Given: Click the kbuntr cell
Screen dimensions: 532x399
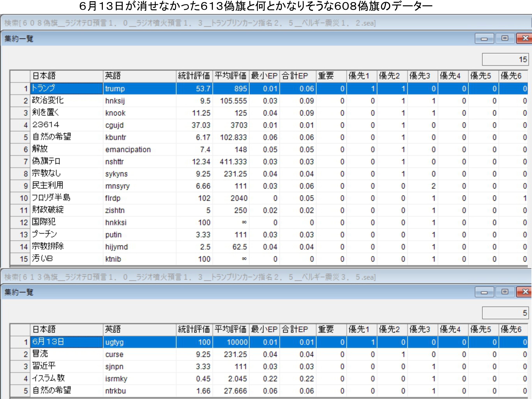Looking at the screenshot, I should pyautogui.click(x=139, y=137).
